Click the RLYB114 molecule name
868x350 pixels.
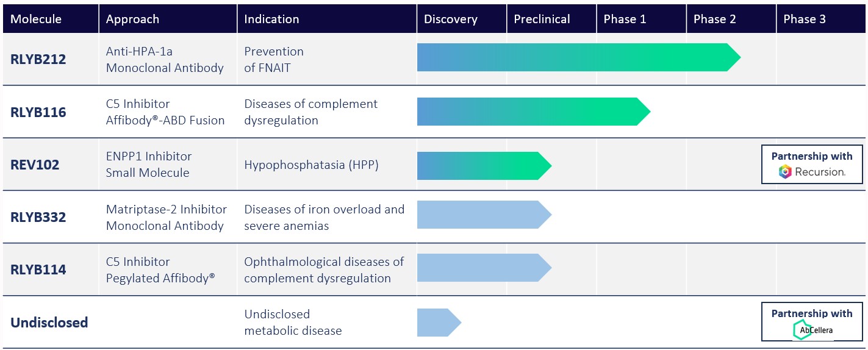pos(38,270)
